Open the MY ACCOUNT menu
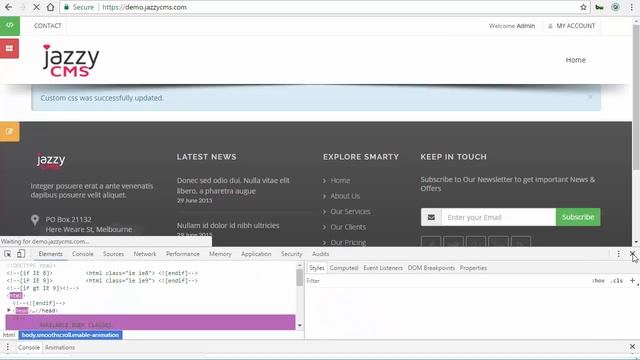Viewport: 640px width, 360px height. tap(571, 26)
